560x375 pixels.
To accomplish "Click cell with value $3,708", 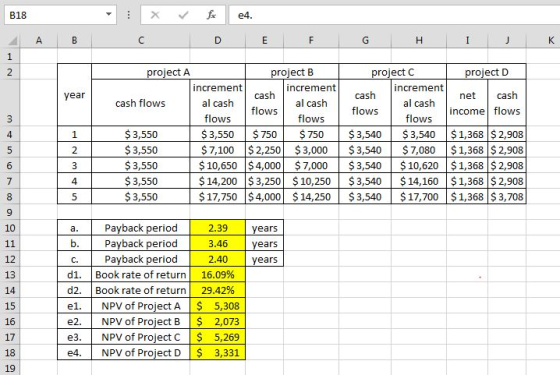I will 507,197.
